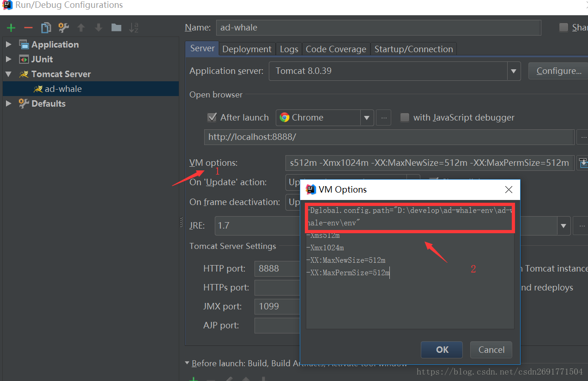Open the JRE dropdown arrow
The image size is (588, 381).
point(564,226)
